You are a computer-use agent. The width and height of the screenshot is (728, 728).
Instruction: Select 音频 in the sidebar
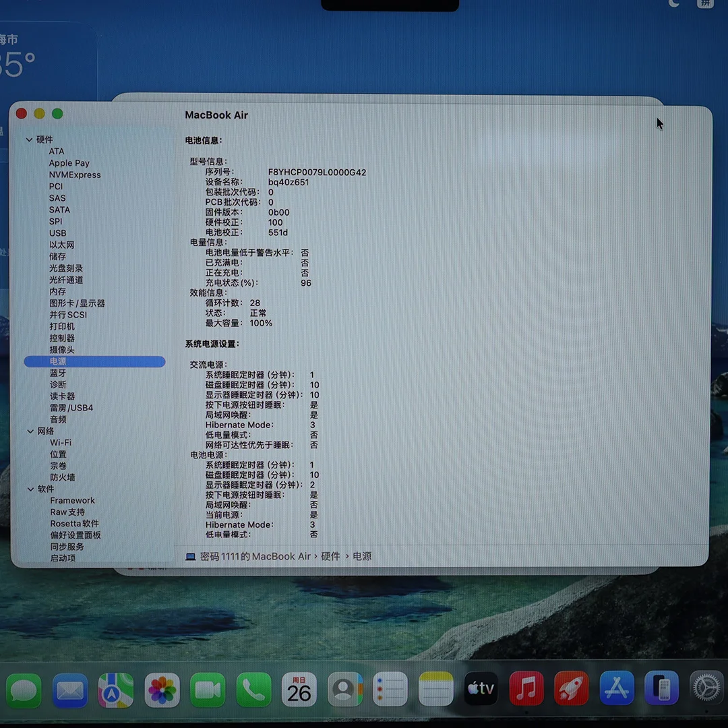(x=58, y=420)
